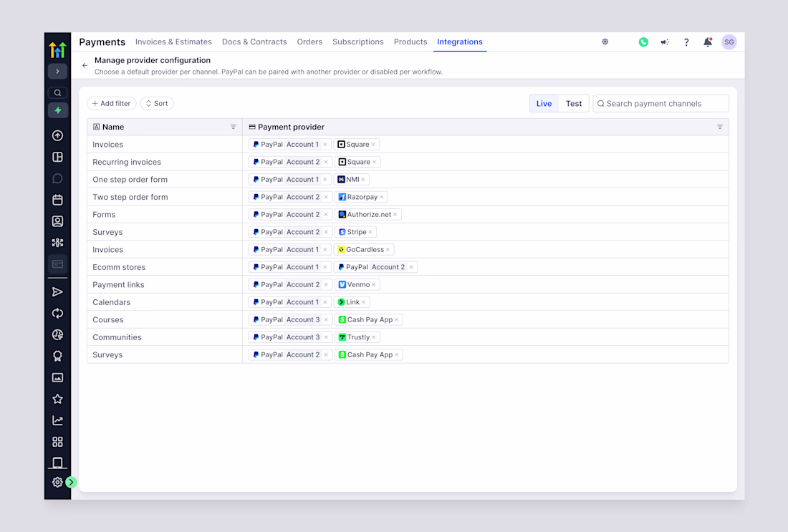Viewport: 788px width, 532px height.
Task: Click the Add filter button
Action: 111,104
